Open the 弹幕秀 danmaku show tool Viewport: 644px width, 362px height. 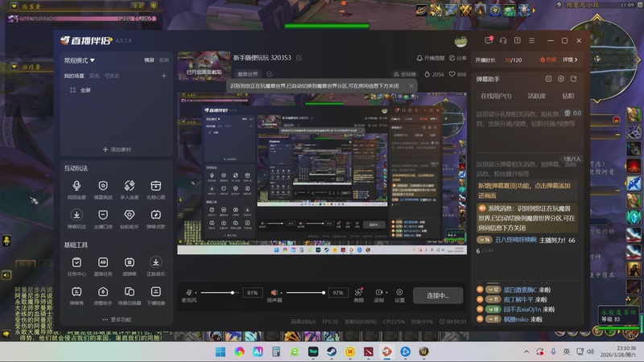[76, 295]
